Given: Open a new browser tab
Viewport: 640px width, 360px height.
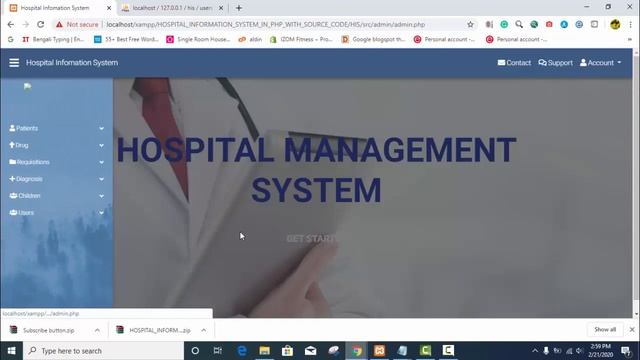Looking at the screenshot, I should 239,8.
